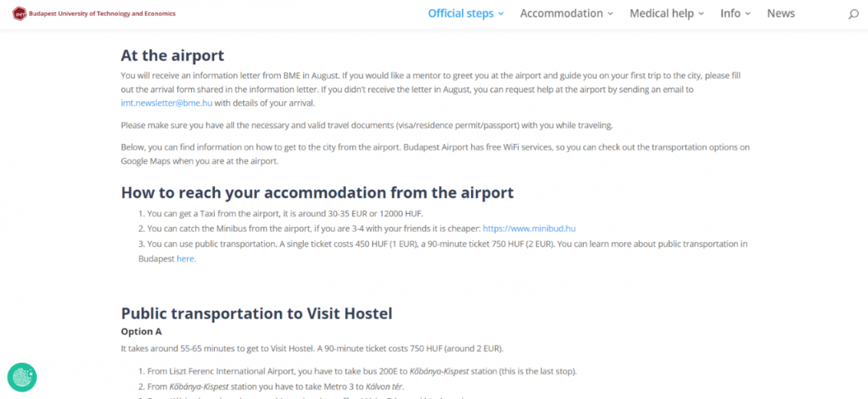
Task: Open the search magnifier icon
Action: 854,14
